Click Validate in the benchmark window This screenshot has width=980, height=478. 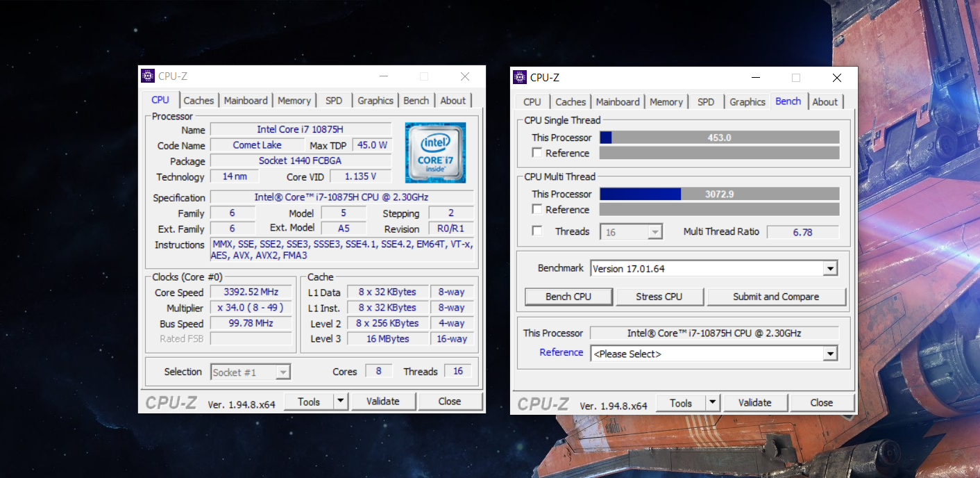tap(755, 403)
